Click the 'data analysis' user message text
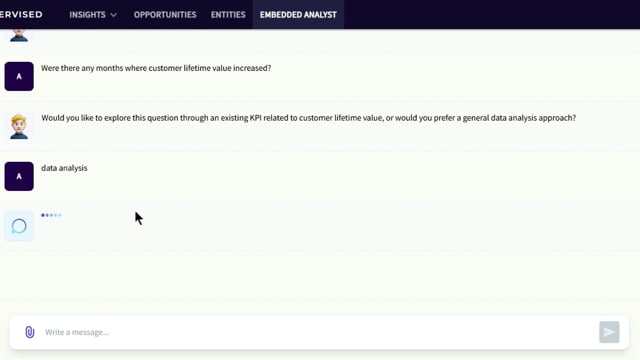The image size is (640, 360). tap(64, 168)
